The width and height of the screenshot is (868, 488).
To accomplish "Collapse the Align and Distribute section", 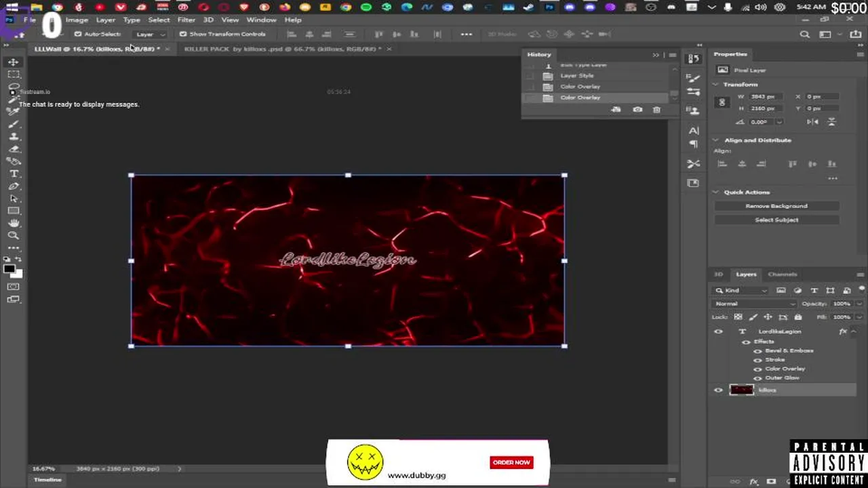I will click(715, 140).
